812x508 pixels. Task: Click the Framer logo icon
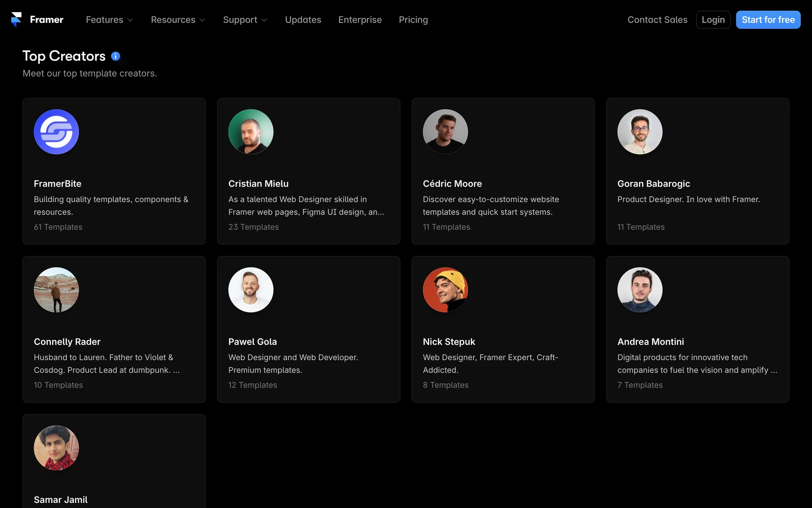click(16, 19)
